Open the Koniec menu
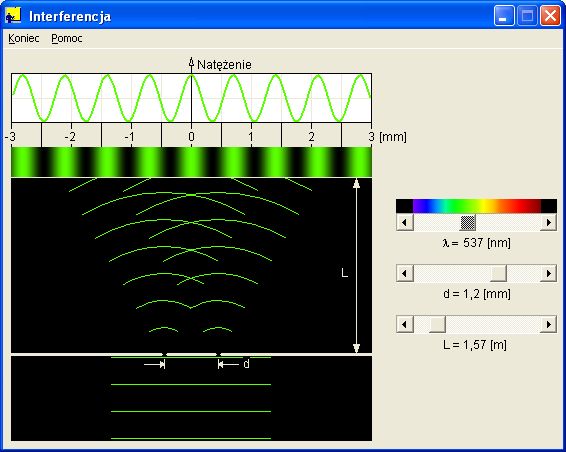 pos(23,38)
